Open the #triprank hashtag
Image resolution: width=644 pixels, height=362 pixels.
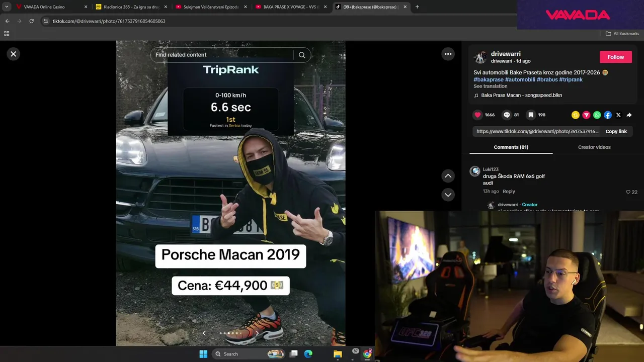(571, 79)
